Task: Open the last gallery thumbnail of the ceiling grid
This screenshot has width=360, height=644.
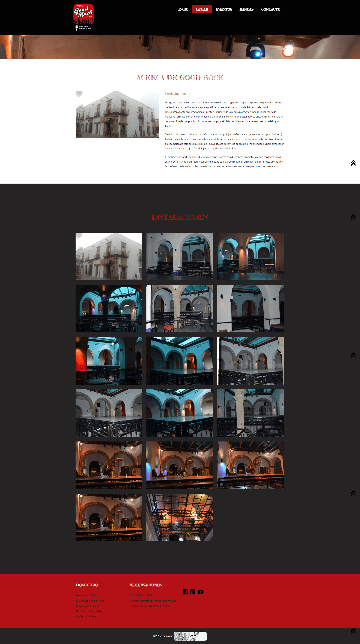Action: click(179, 517)
